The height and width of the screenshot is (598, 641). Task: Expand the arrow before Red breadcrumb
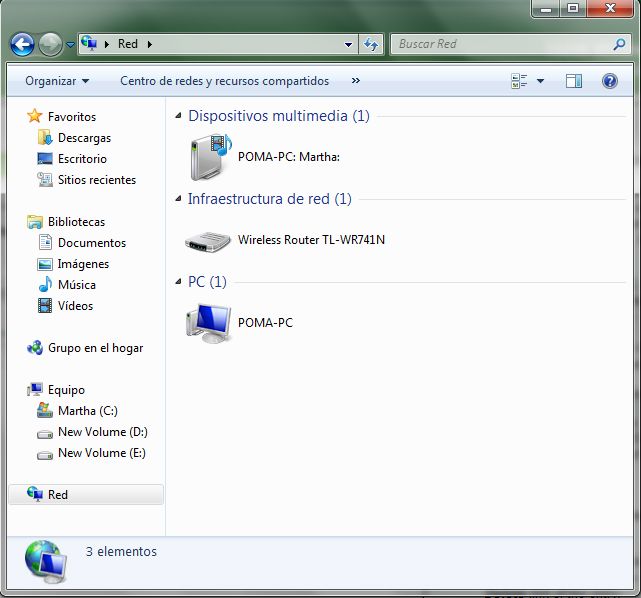[x=107, y=44]
